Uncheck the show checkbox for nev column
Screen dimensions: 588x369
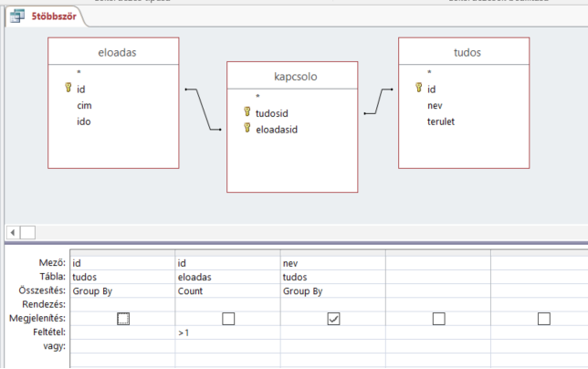[333, 319]
